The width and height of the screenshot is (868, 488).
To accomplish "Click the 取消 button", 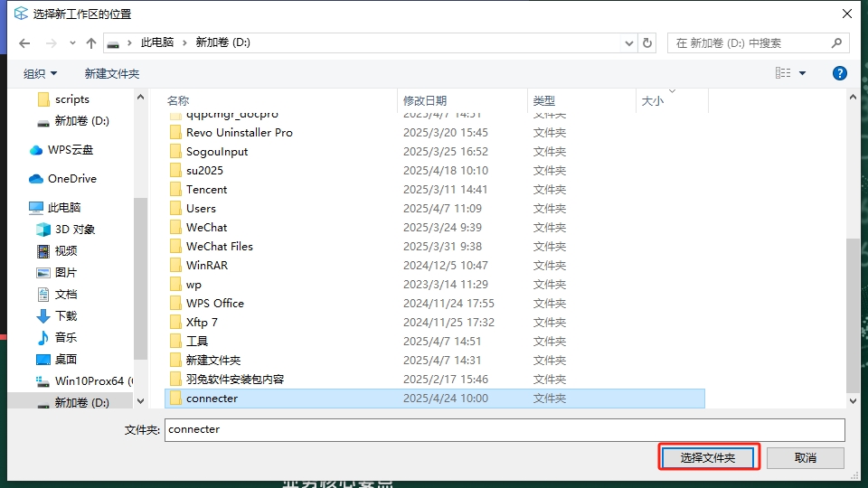I will coord(805,458).
